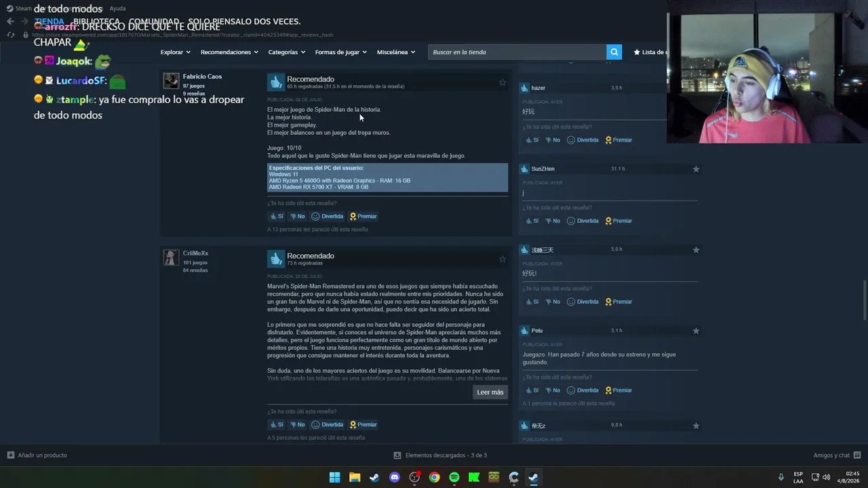
Task: Favorite Fabricio Caos's review with the star
Action: coord(502,83)
